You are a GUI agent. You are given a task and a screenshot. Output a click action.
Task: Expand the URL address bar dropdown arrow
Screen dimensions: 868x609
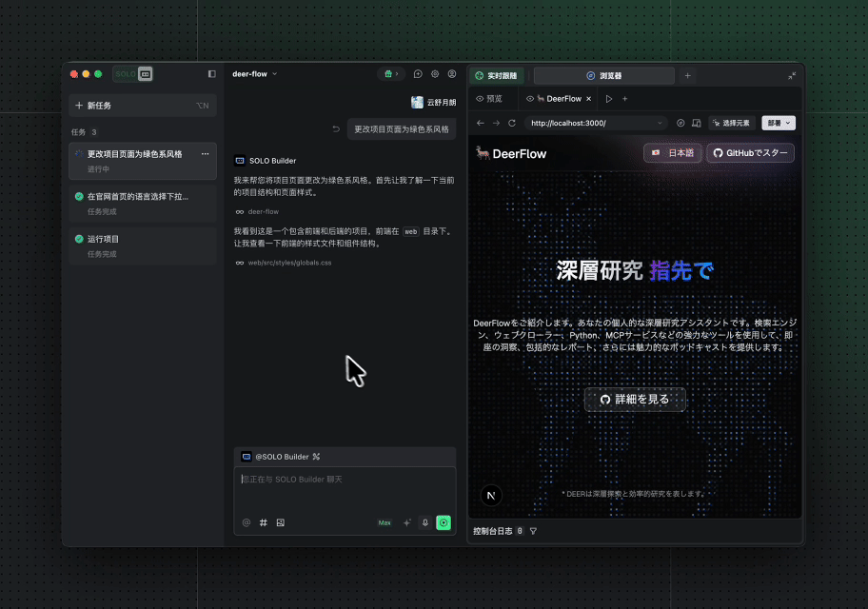pos(661,123)
